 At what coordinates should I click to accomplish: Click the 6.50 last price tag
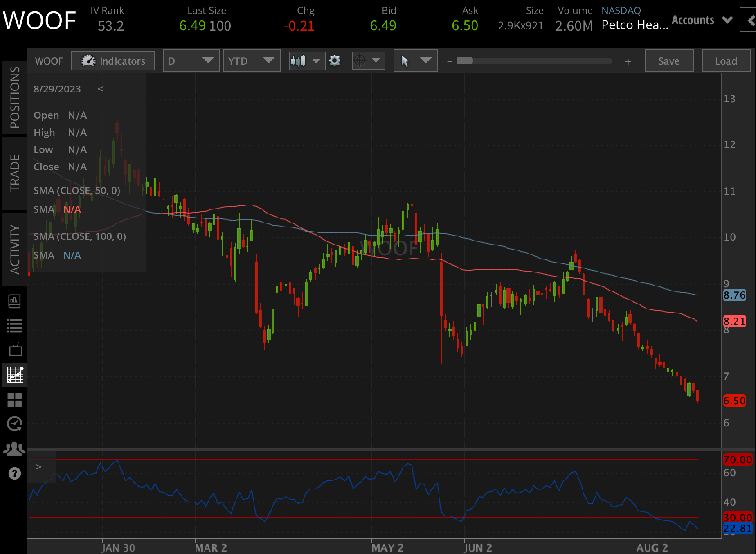pos(735,401)
